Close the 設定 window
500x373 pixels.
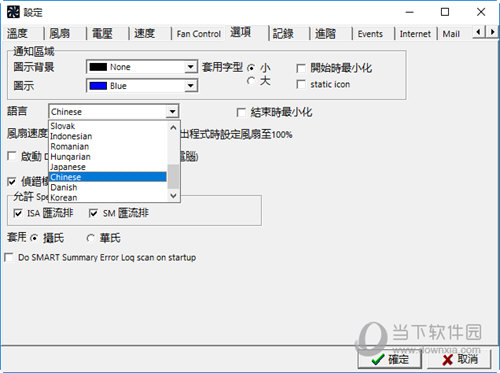(481, 12)
